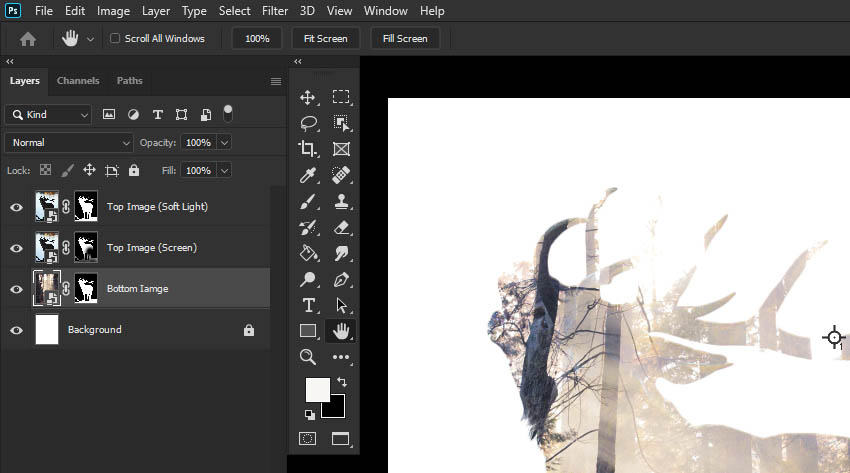The image size is (850, 473).
Task: Select the Brush tool
Action: [x=308, y=202]
